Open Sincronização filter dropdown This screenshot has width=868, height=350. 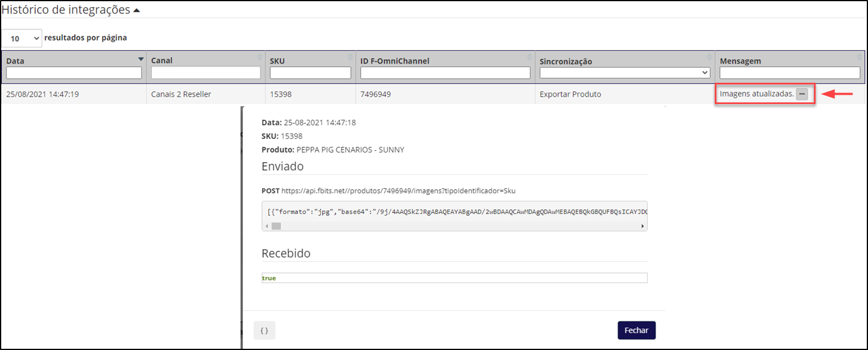[625, 73]
